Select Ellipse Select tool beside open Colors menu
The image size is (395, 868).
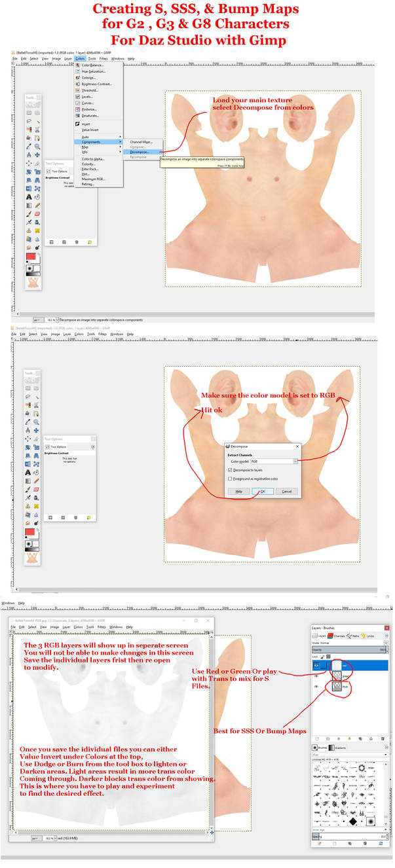[x=37, y=113]
